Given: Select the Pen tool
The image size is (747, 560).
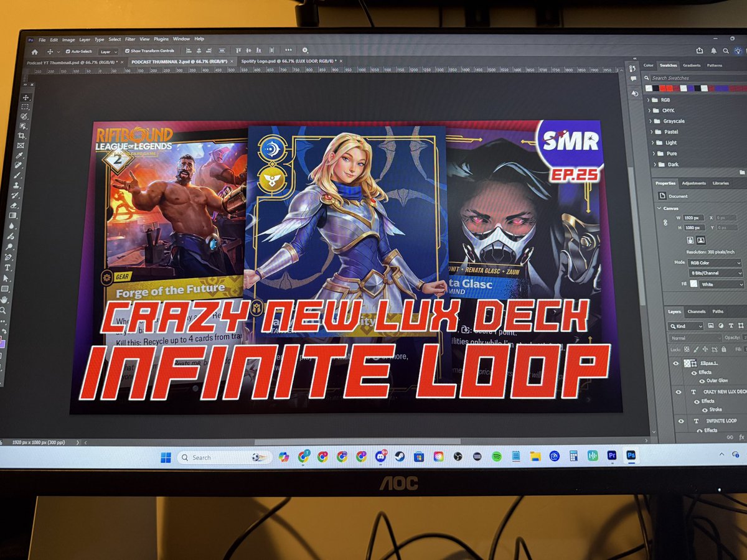Looking at the screenshot, I should point(8,257).
